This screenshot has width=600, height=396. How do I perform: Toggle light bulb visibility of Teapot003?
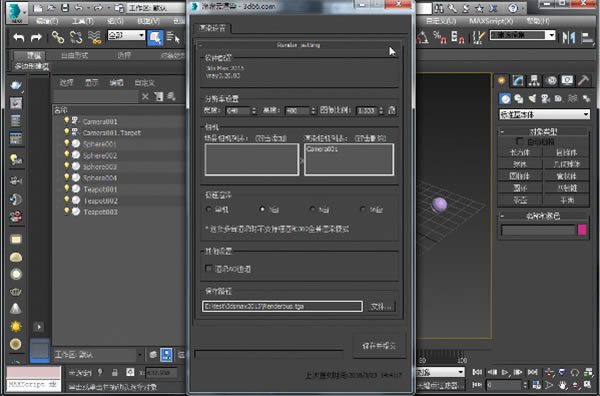[x=67, y=211]
